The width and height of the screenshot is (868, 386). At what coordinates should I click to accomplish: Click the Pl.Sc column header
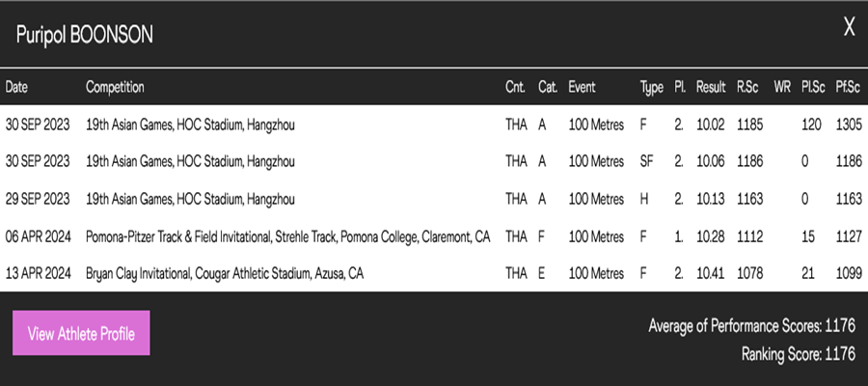tap(813, 88)
